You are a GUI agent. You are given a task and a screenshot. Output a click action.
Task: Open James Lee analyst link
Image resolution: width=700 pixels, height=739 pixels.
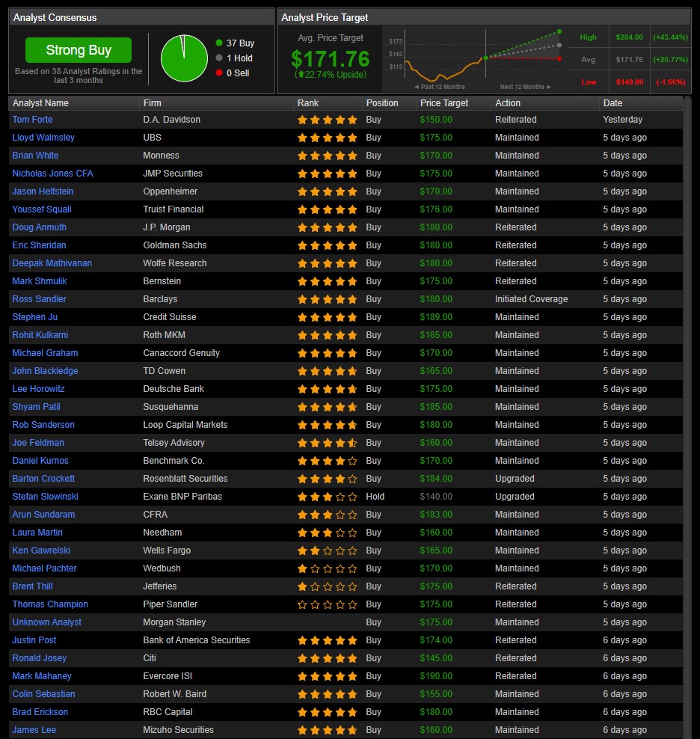tap(34, 729)
